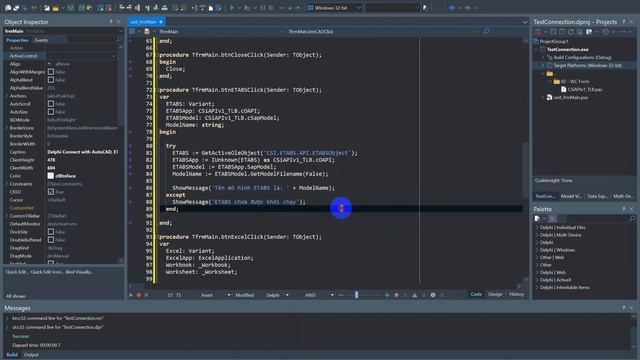
Task: Expand the Delphi | Multi-Device palette category
Action: 537,235
